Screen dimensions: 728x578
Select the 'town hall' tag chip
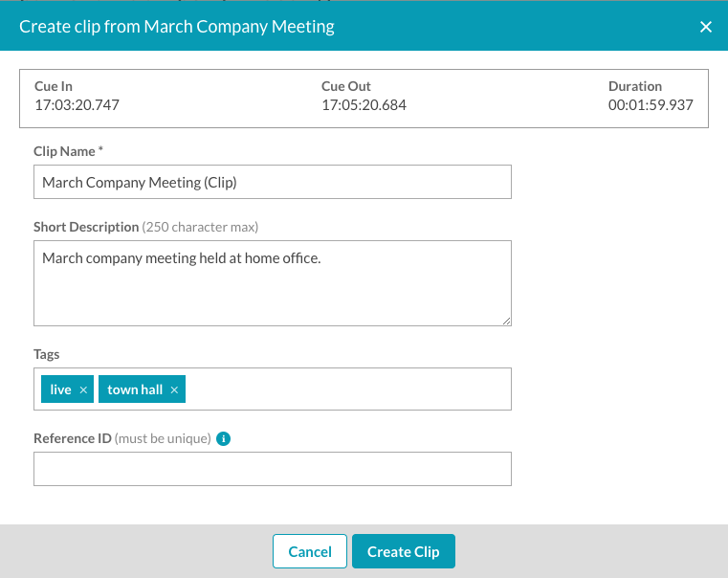point(135,389)
